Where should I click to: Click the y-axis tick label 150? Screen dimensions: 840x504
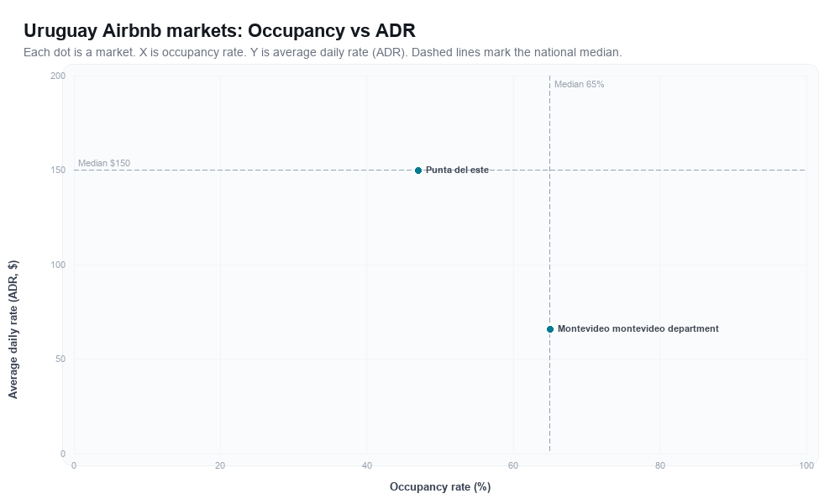(58, 171)
